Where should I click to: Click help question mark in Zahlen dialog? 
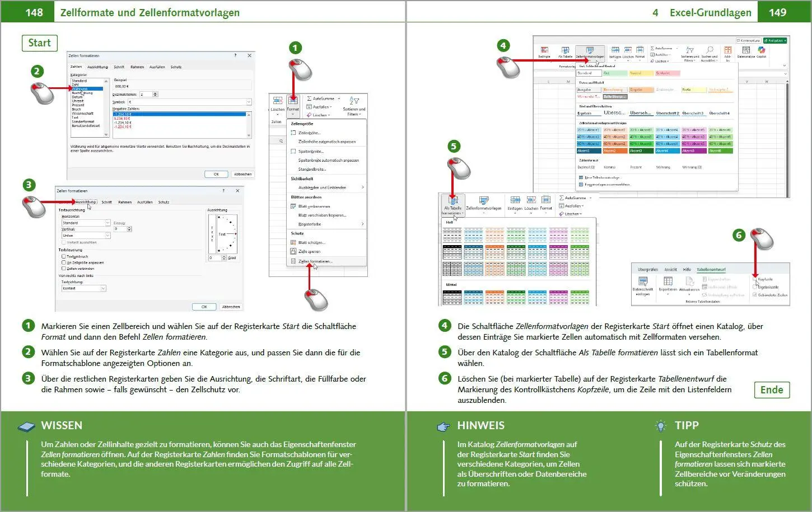[235, 55]
